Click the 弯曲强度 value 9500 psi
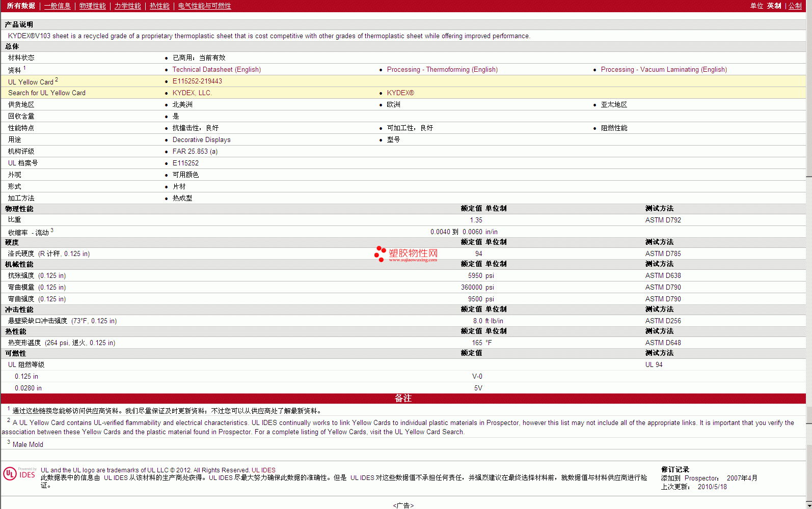Viewport: 812px width, 509px height. tap(481, 299)
